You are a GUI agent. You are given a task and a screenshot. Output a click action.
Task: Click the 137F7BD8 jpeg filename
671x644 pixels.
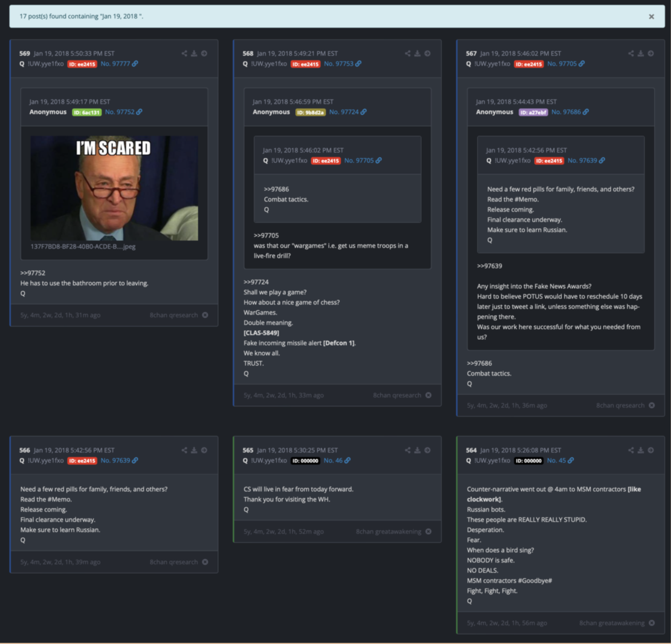(83, 246)
